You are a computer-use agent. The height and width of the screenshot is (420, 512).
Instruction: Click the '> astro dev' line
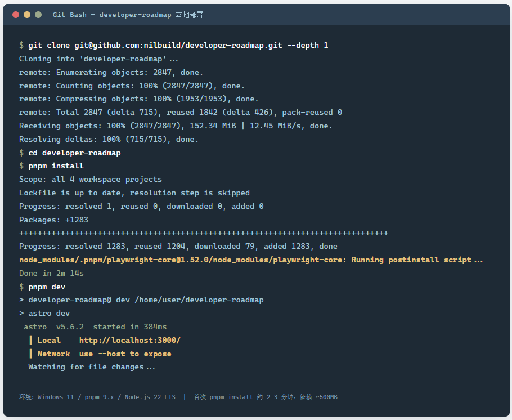pos(44,314)
